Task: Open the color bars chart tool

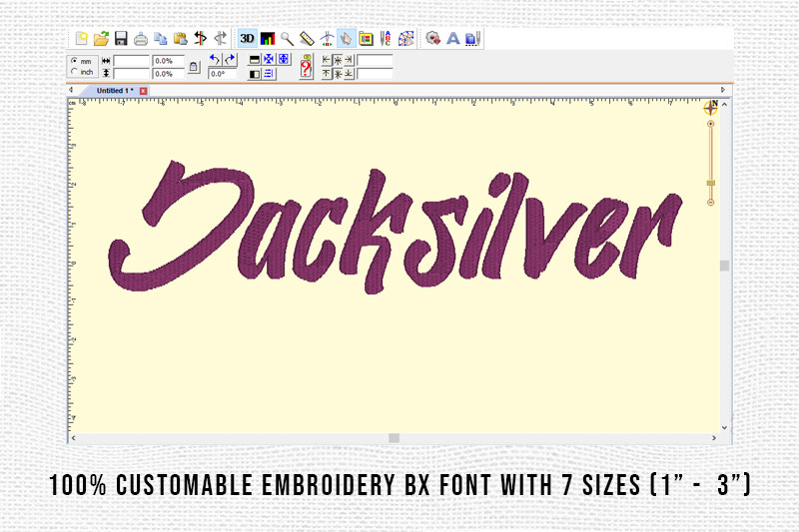Action: (267, 39)
